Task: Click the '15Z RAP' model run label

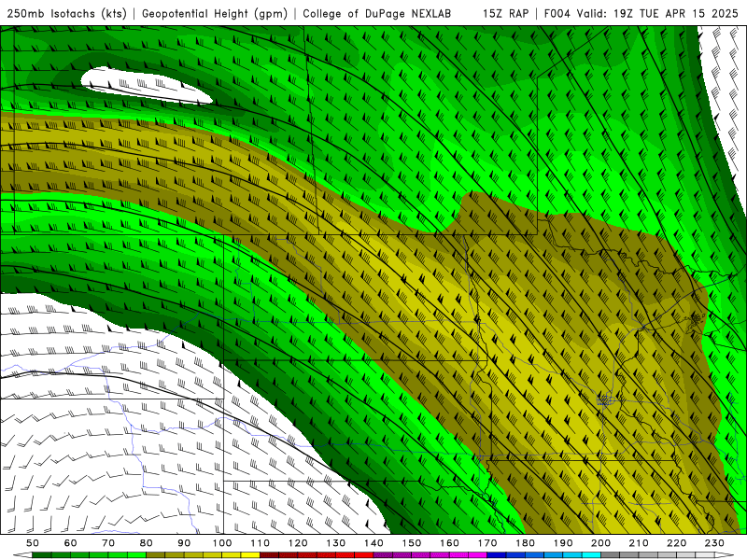Action: tap(505, 14)
